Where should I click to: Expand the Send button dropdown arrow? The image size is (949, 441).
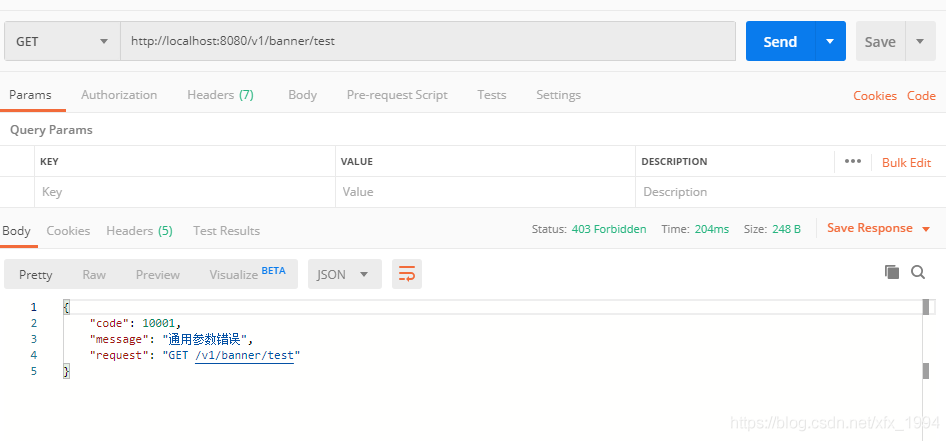(830, 41)
